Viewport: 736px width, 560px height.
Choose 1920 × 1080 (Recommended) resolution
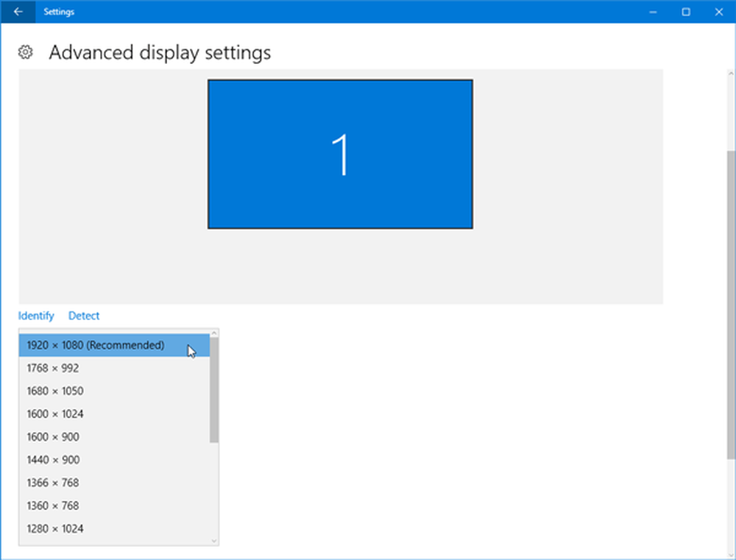[96, 345]
